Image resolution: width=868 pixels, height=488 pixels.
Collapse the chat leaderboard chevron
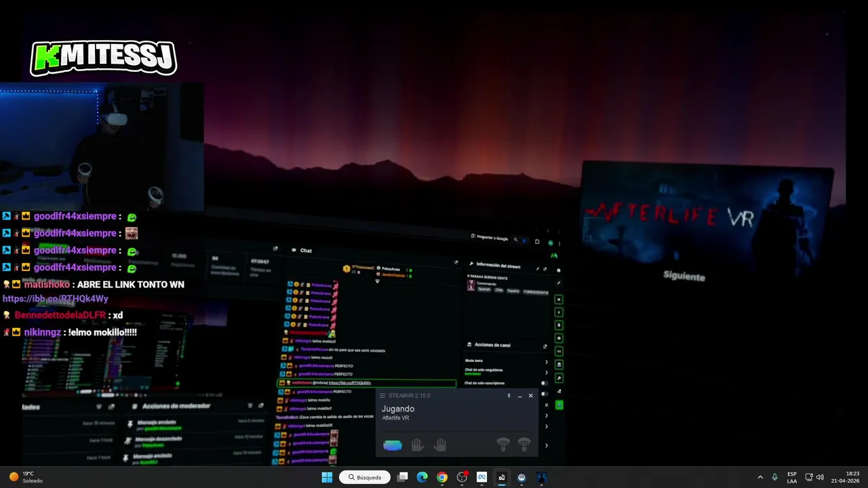pyautogui.click(x=378, y=281)
